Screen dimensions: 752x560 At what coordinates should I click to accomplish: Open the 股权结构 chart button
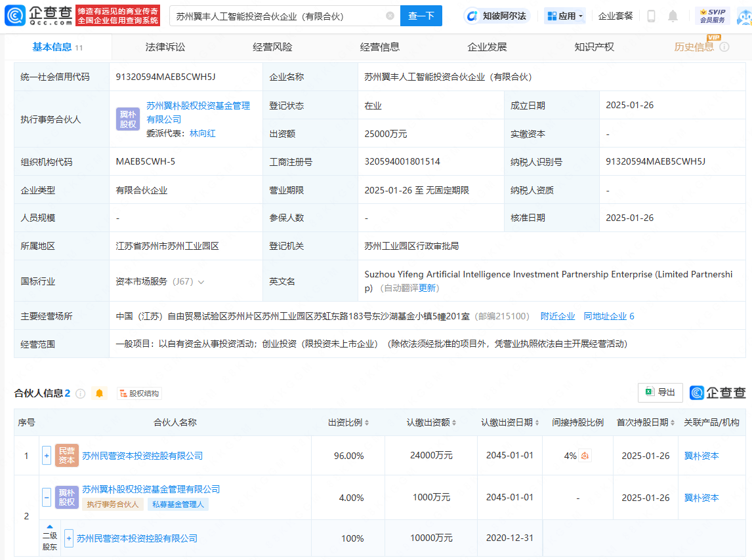139,393
